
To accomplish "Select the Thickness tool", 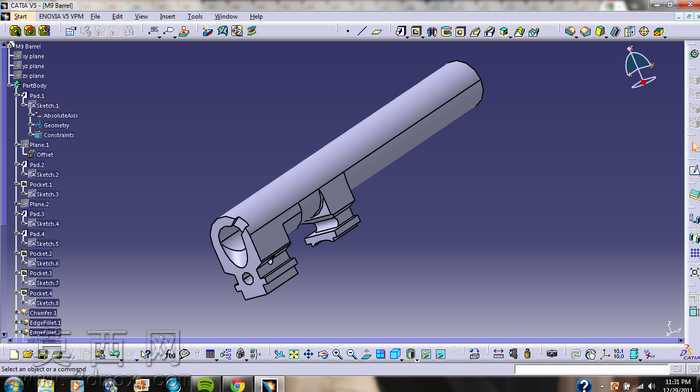I will click(629, 31).
